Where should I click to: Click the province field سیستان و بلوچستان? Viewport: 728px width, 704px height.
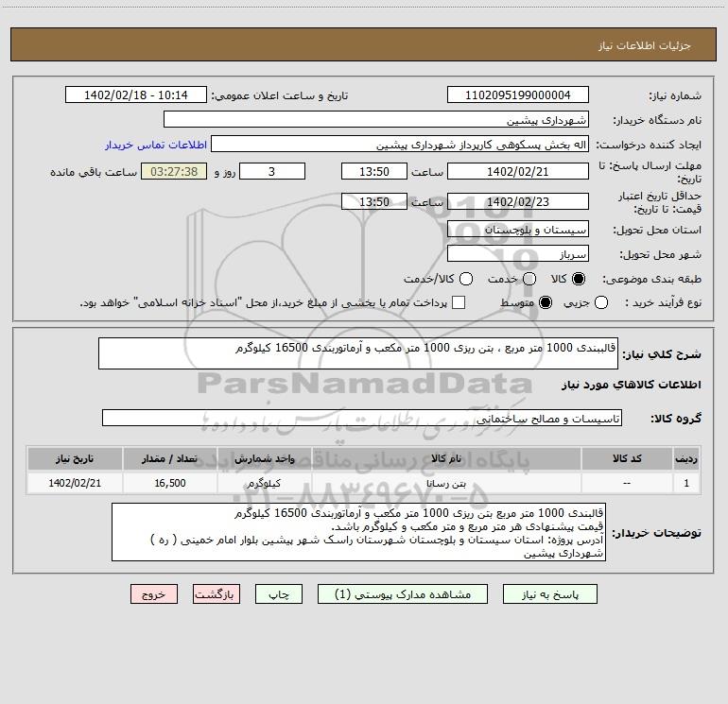(518, 229)
